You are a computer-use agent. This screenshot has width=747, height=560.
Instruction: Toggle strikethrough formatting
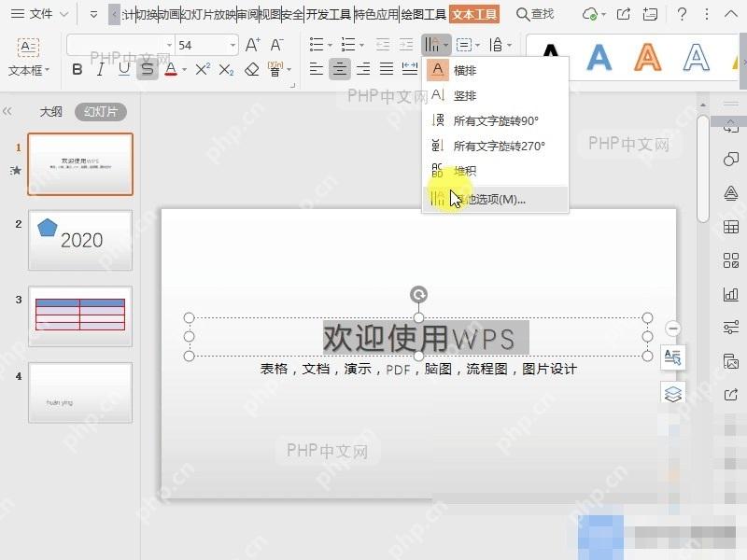148,69
